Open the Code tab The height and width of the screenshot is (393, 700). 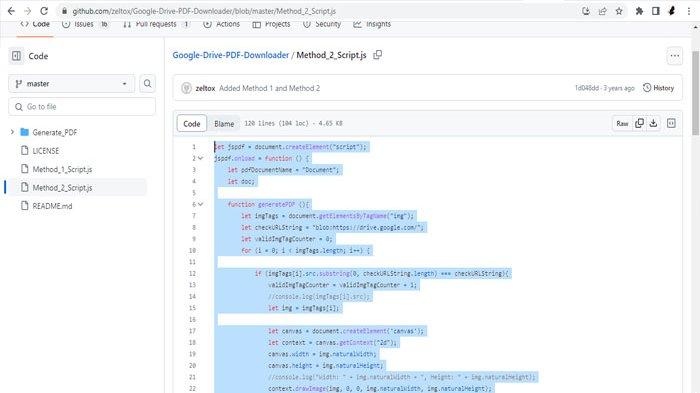(x=35, y=24)
